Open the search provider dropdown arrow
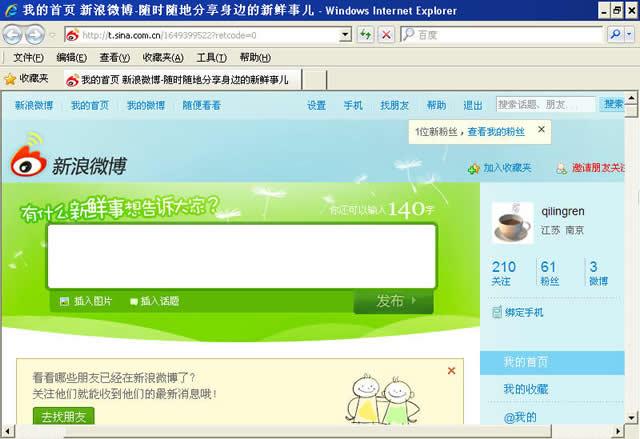This screenshot has height=439, width=640. coord(629,35)
